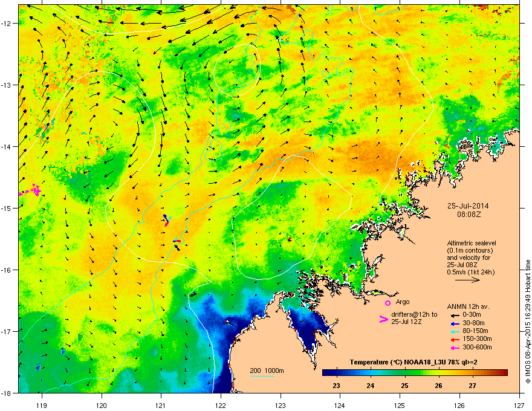Click the '122' longitude axis label
This screenshot has width=532, height=411.
coord(221,405)
